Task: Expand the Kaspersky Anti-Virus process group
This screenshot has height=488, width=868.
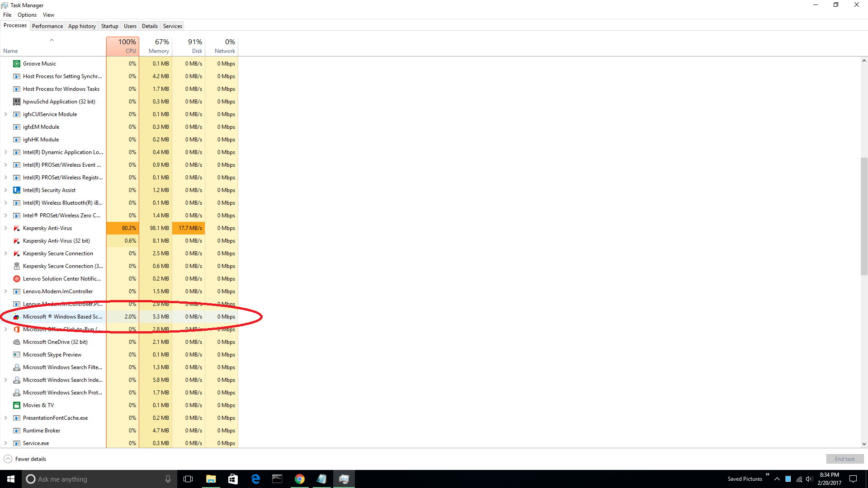Action: pyautogui.click(x=6, y=228)
